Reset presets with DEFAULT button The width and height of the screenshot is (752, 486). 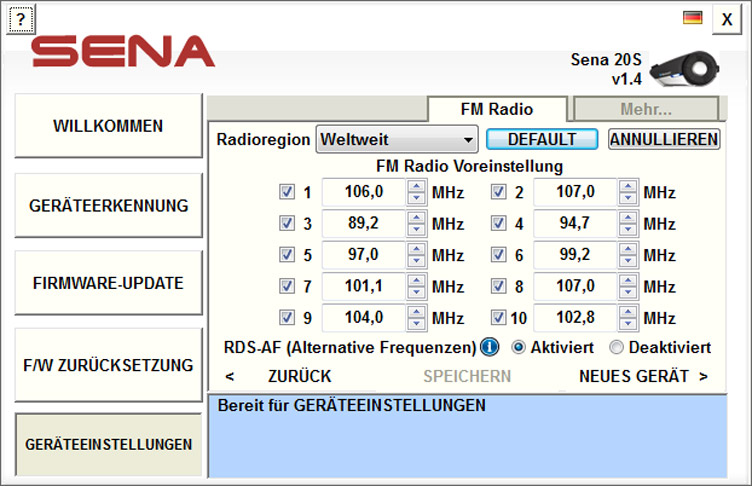coord(542,140)
